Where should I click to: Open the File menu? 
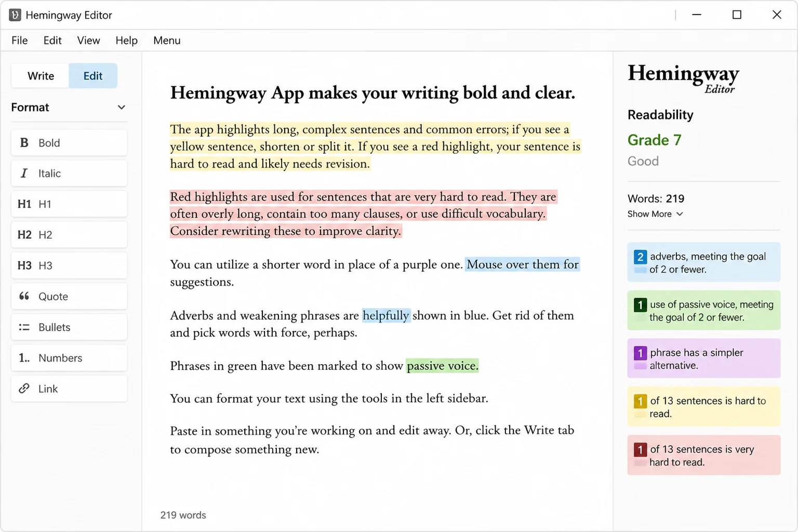click(20, 41)
